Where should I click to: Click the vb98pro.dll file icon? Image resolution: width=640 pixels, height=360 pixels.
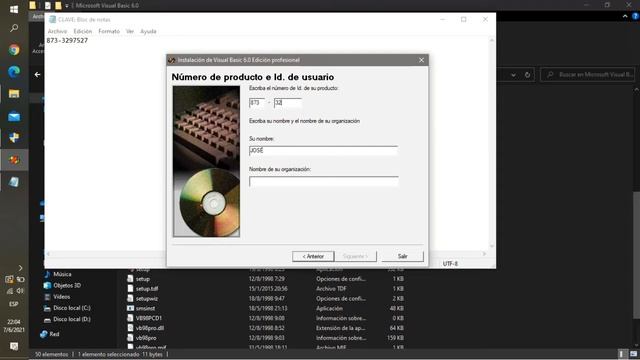tap(130, 328)
